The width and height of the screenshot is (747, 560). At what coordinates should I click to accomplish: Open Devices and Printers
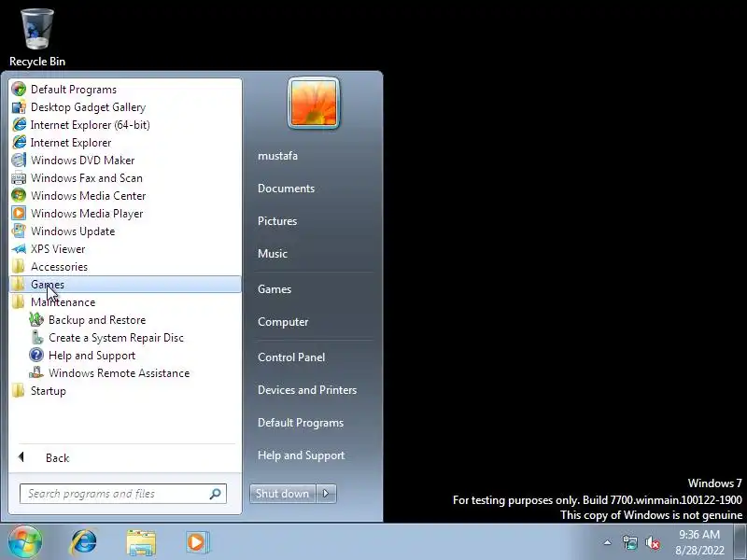point(307,390)
